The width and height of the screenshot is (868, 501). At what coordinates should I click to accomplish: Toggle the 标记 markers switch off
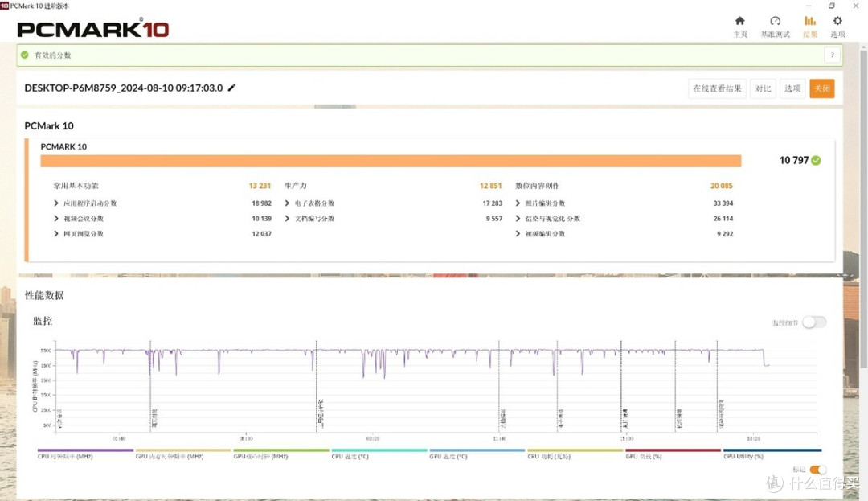tap(817, 470)
